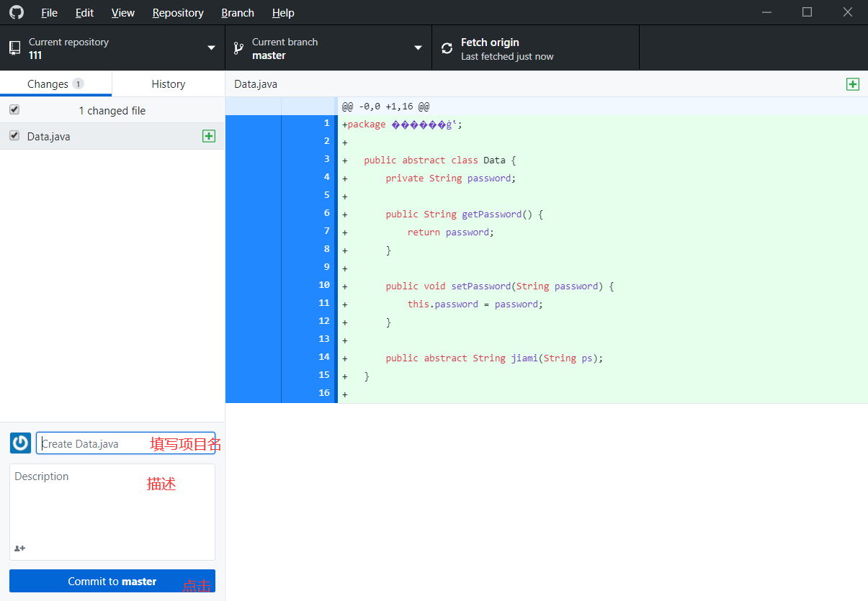Switch to the History tab
The width and height of the screenshot is (868, 601).
167,83
